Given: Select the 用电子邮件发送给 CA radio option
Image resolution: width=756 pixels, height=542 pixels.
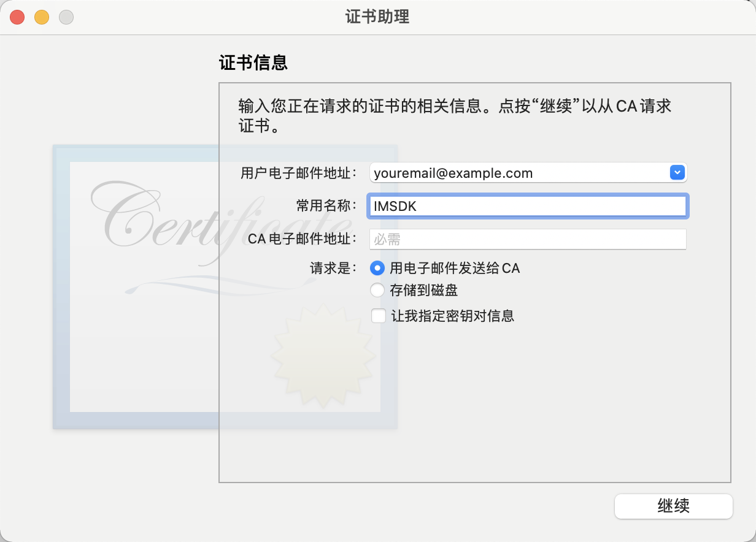Looking at the screenshot, I should (378, 268).
